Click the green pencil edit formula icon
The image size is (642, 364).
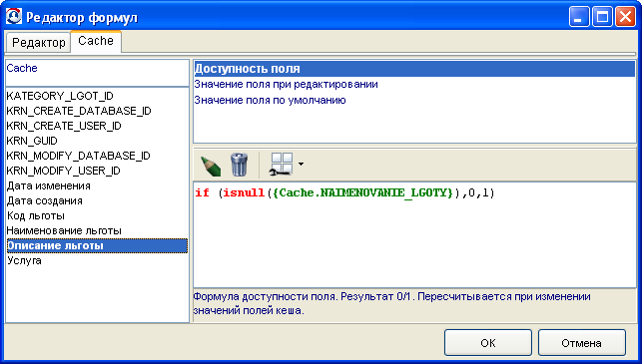tap(211, 165)
